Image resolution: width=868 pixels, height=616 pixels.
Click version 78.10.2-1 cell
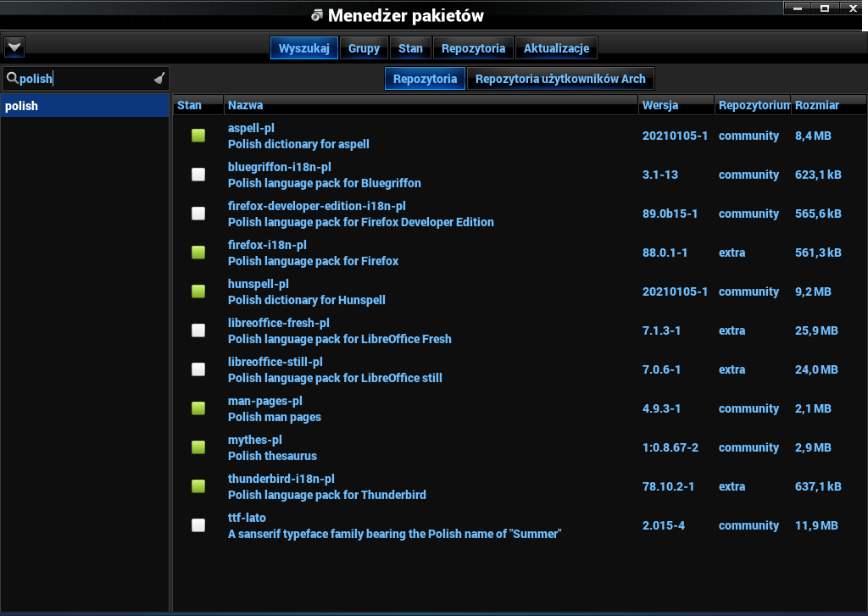coord(668,486)
